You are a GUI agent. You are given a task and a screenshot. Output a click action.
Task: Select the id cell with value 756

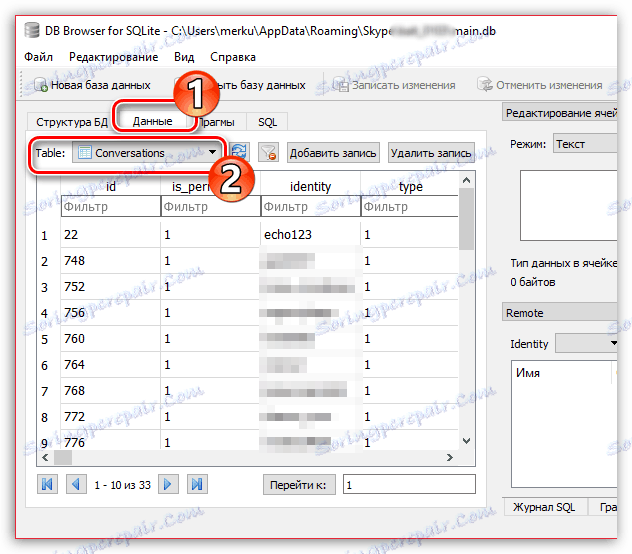[111, 312]
